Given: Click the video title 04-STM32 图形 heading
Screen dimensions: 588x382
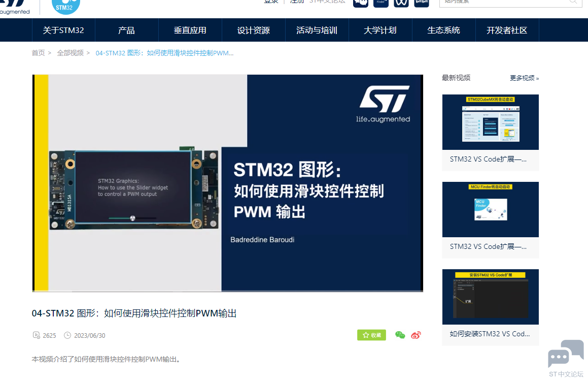Looking at the screenshot, I should (x=134, y=313).
